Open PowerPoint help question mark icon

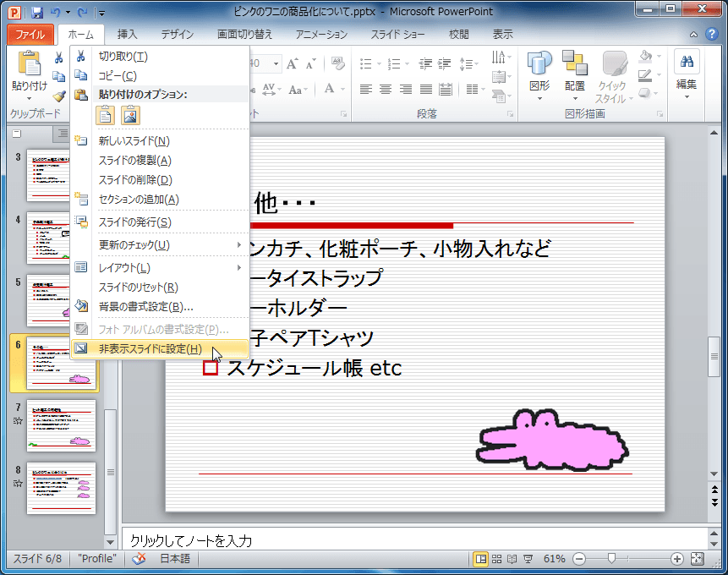coord(711,34)
